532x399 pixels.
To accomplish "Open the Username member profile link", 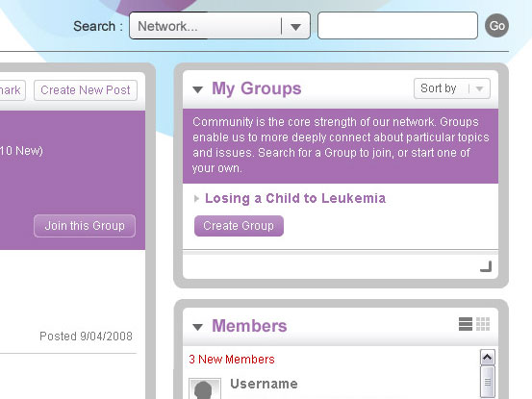I will coord(264,384).
